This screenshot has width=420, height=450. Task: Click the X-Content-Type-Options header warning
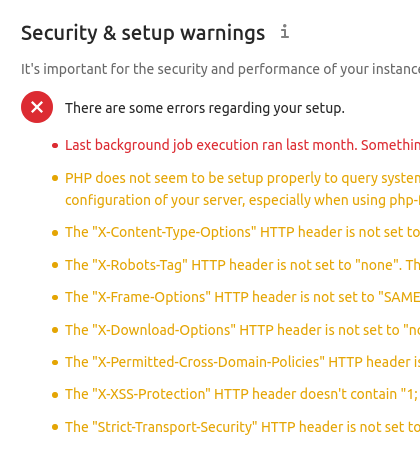[x=242, y=232]
